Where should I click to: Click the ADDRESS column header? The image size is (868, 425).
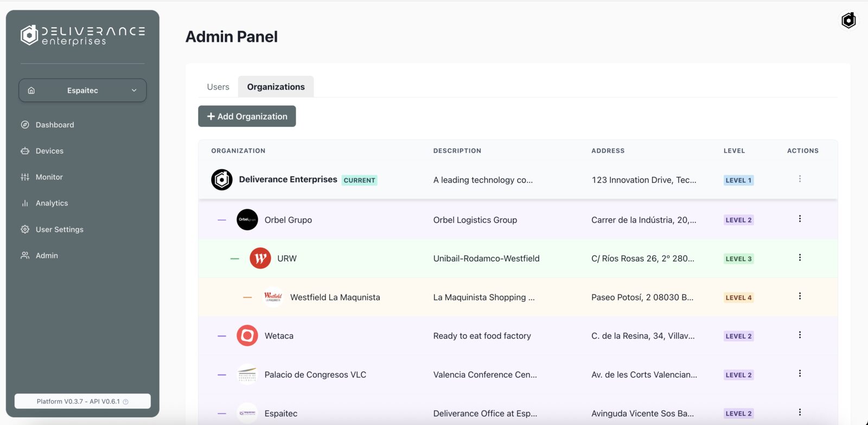[x=608, y=151]
